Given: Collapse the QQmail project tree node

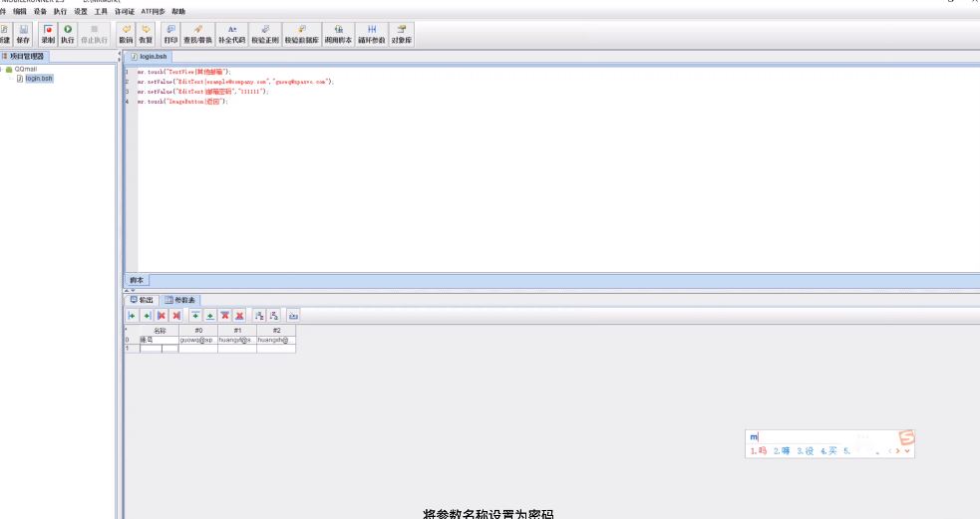Looking at the screenshot, I should [3, 70].
